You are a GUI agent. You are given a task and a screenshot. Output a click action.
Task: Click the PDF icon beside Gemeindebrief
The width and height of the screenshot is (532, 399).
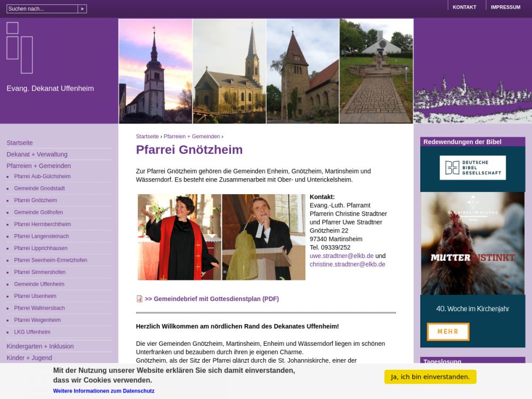pyautogui.click(x=139, y=299)
